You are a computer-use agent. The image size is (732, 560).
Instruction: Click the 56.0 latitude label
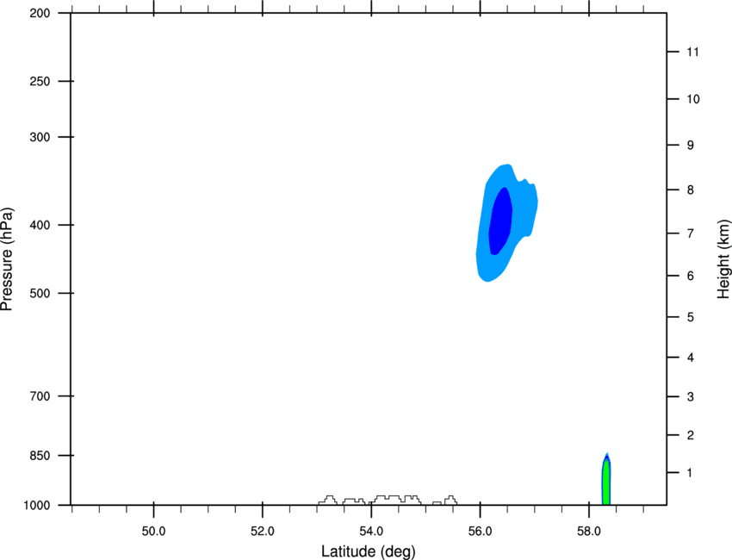coord(481,532)
